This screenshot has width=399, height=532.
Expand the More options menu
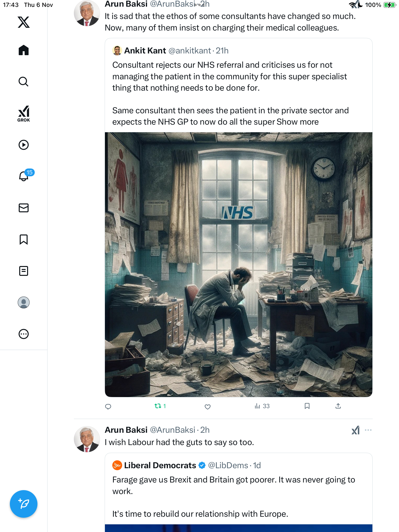[24, 334]
